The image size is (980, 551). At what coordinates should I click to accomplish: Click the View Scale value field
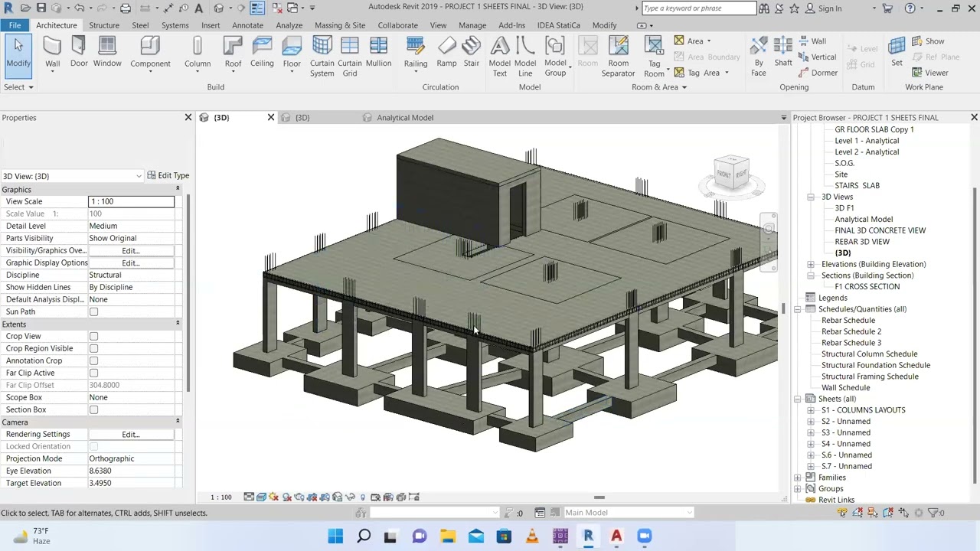(131, 201)
